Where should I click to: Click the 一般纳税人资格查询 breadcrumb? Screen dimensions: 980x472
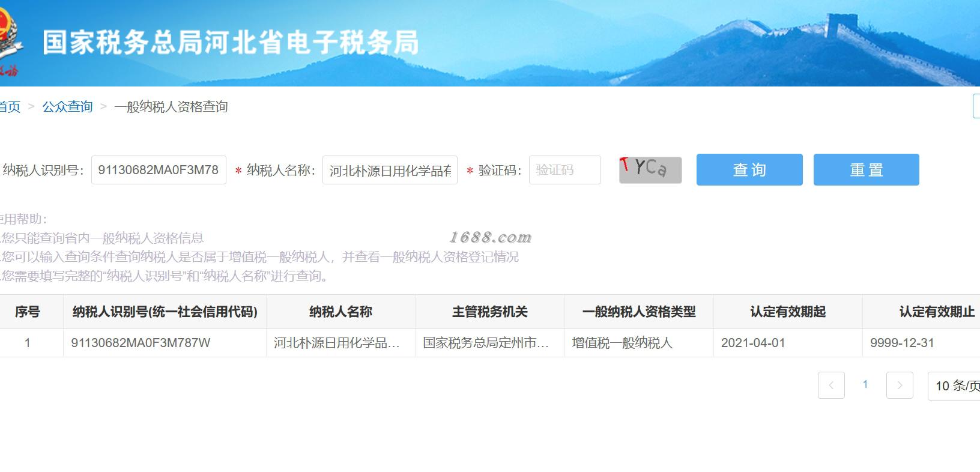[171, 107]
